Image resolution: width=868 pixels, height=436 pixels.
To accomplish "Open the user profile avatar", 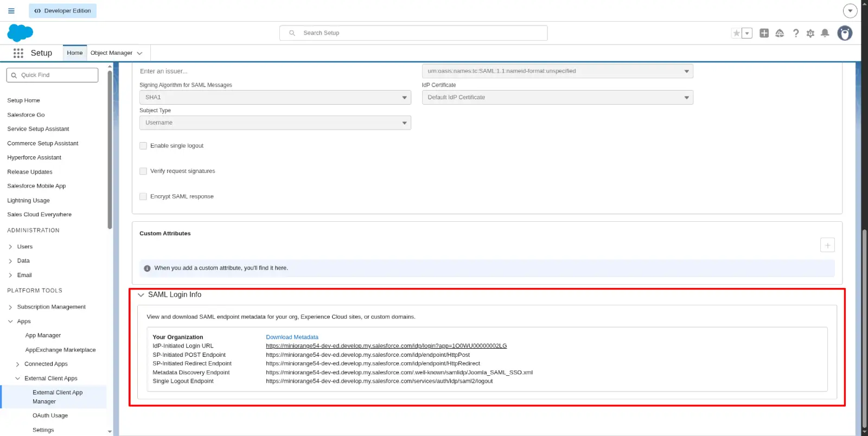I will coord(845,33).
